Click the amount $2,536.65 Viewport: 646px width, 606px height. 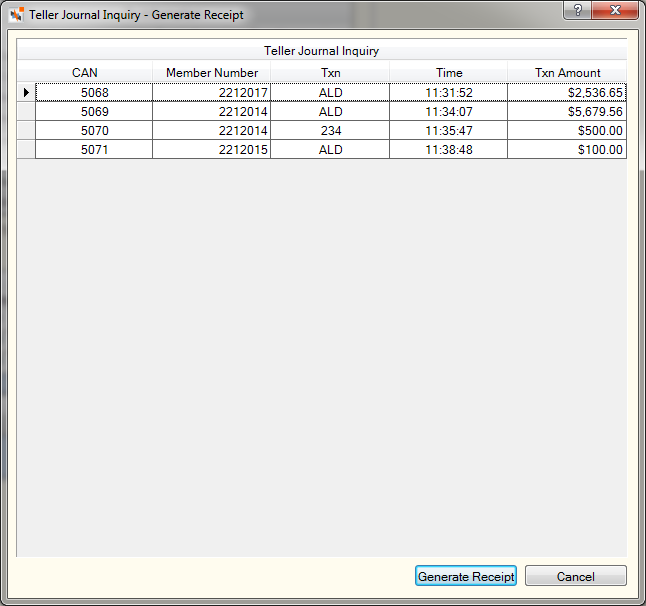pos(567,92)
